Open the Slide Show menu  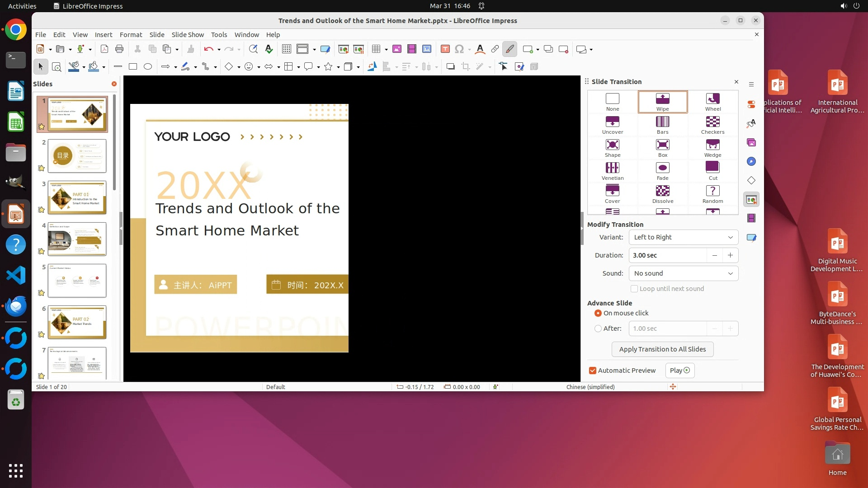(x=187, y=35)
